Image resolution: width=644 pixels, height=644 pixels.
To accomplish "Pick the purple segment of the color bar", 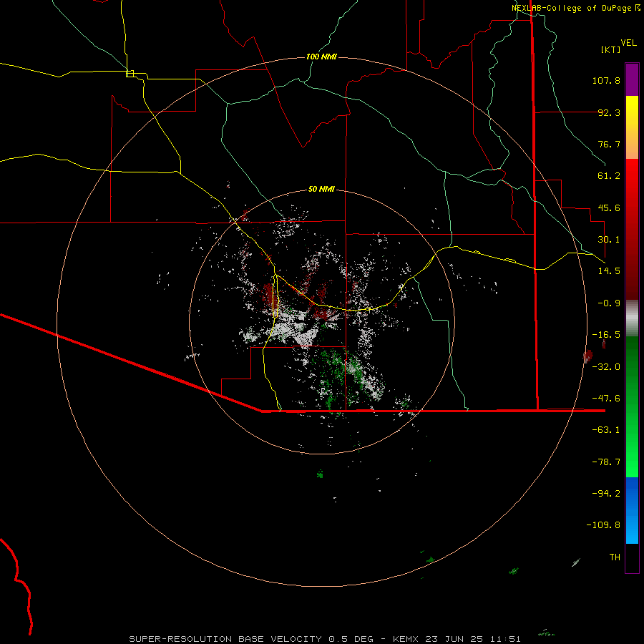I will (x=632, y=79).
